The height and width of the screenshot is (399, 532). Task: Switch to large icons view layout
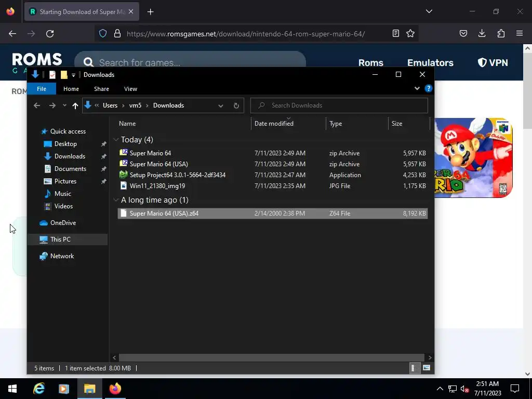pyautogui.click(x=427, y=368)
